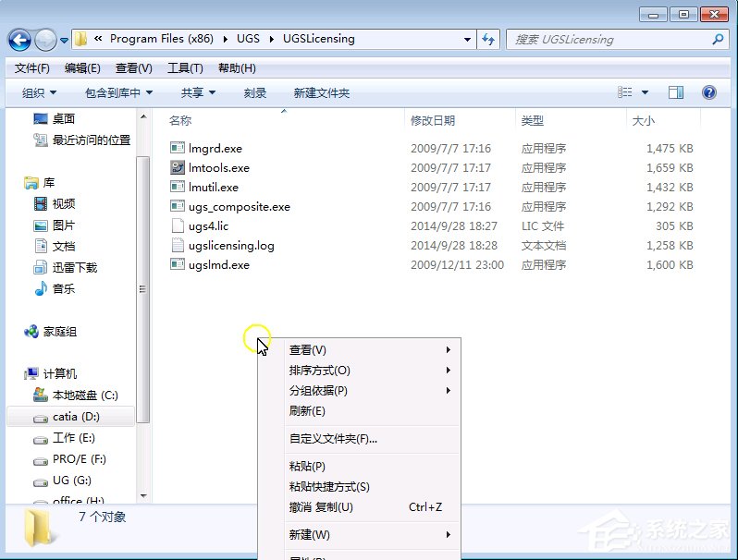This screenshot has width=738, height=560.
Task: Refresh the folder with the refresh icon
Action: (x=488, y=40)
